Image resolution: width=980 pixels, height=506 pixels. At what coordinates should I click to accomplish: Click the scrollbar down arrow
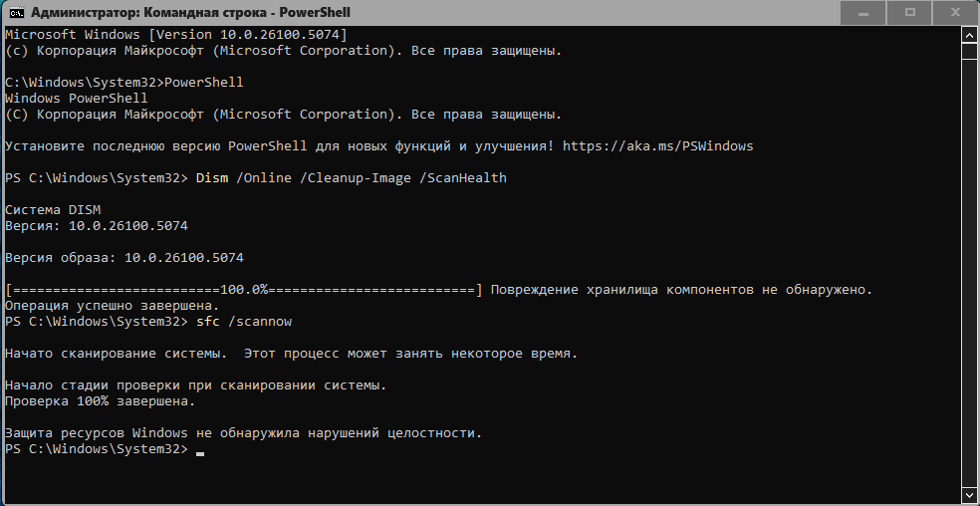(970, 496)
